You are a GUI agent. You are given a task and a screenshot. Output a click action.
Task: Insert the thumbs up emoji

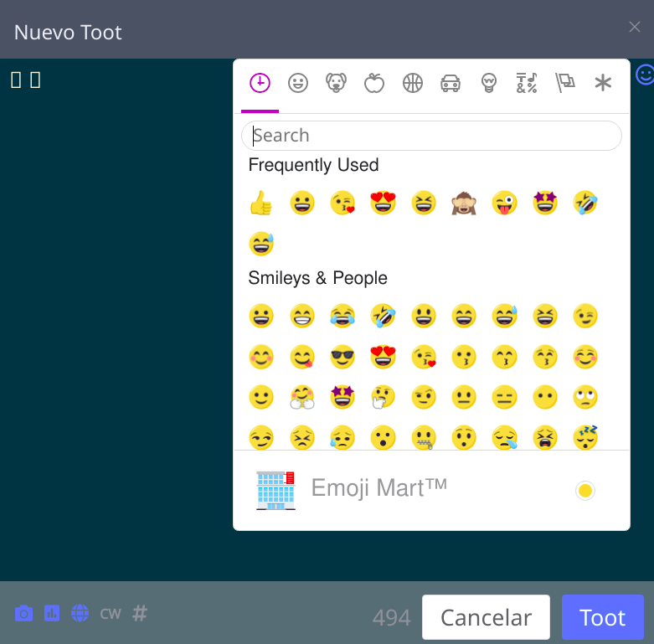[261, 204]
